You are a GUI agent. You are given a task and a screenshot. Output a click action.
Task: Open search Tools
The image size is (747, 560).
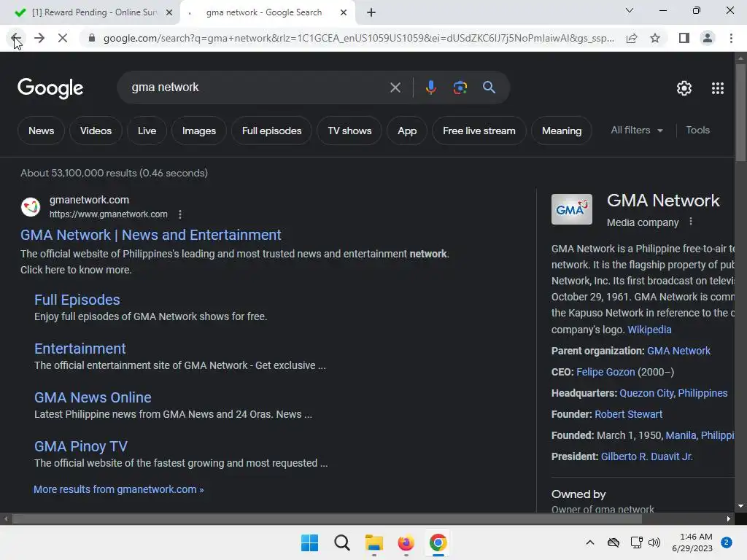pos(698,130)
